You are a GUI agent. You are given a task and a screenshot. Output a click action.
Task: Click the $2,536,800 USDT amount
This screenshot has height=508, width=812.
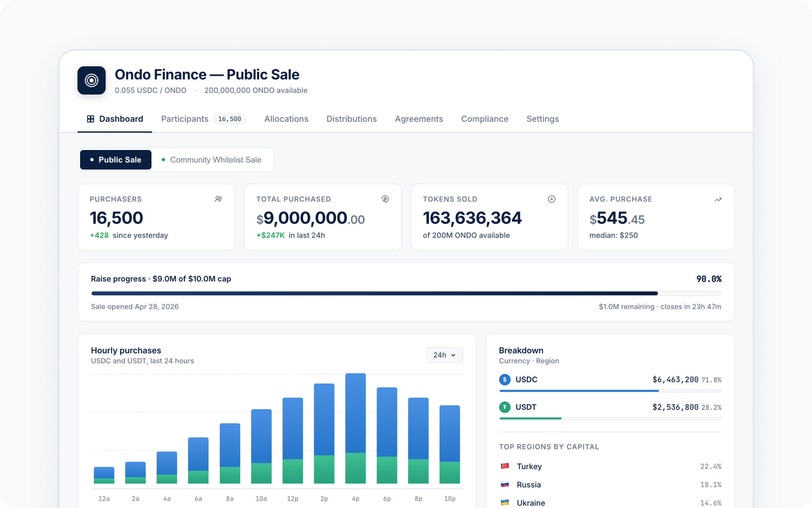tap(675, 407)
